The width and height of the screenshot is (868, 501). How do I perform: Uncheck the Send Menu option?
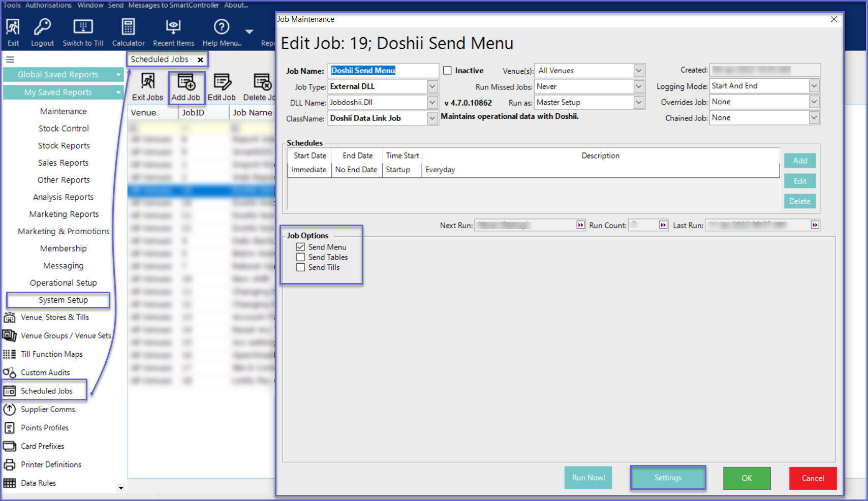click(301, 247)
